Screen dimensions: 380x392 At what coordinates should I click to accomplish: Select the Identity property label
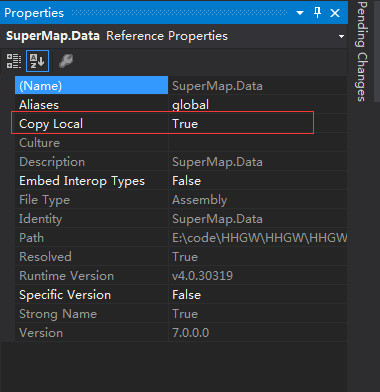pos(40,219)
